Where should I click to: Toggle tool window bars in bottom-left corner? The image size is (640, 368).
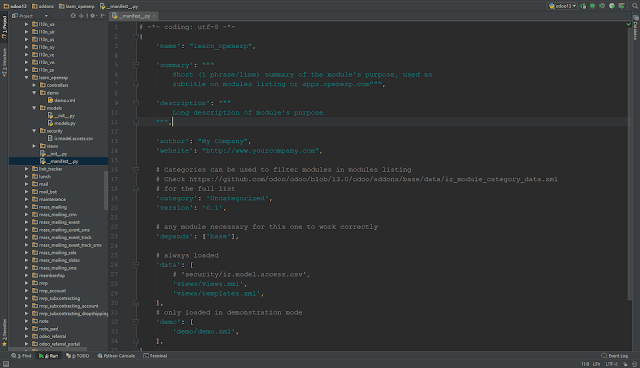[x=6, y=364]
